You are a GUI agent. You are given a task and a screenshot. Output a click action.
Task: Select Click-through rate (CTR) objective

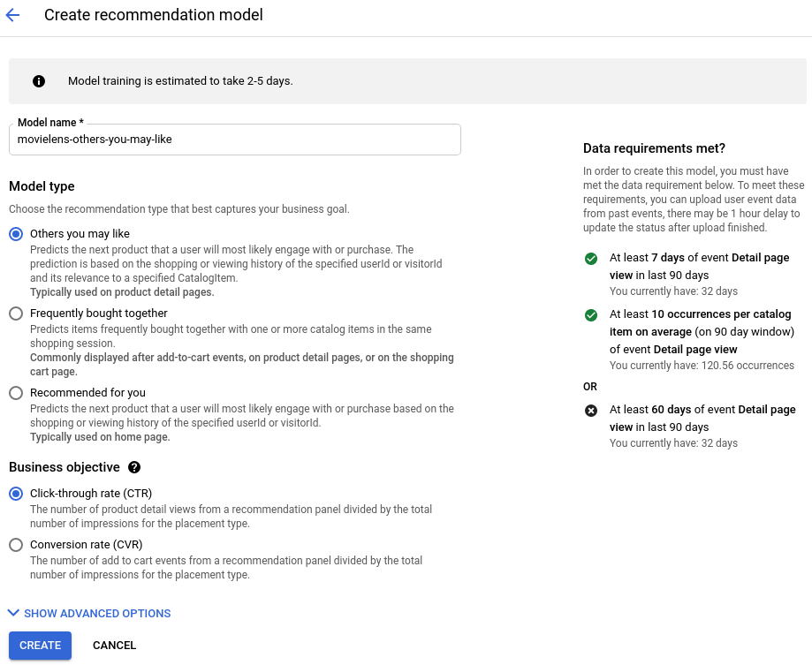click(x=16, y=494)
